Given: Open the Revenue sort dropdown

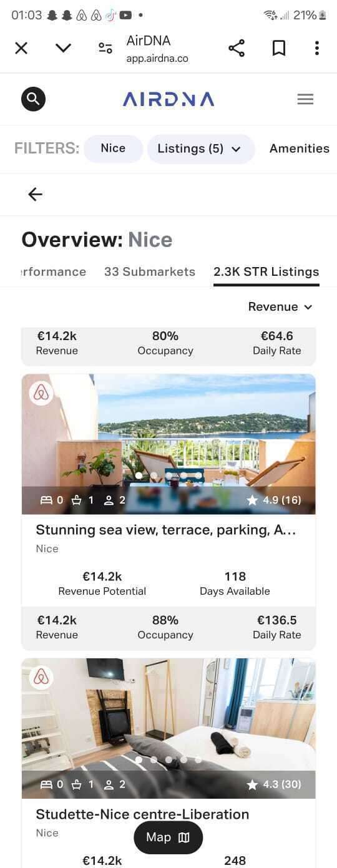Looking at the screenshot, I should (280, 306).
